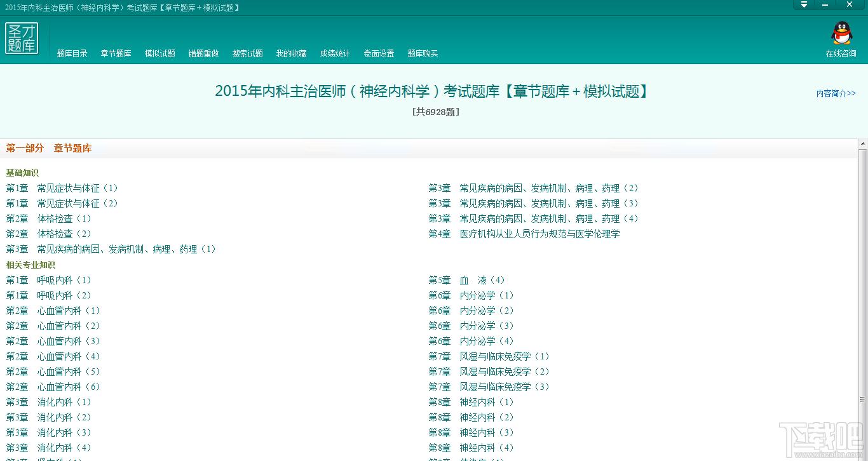Open 第2章 心血管内科（3）

tap(53, 341)
